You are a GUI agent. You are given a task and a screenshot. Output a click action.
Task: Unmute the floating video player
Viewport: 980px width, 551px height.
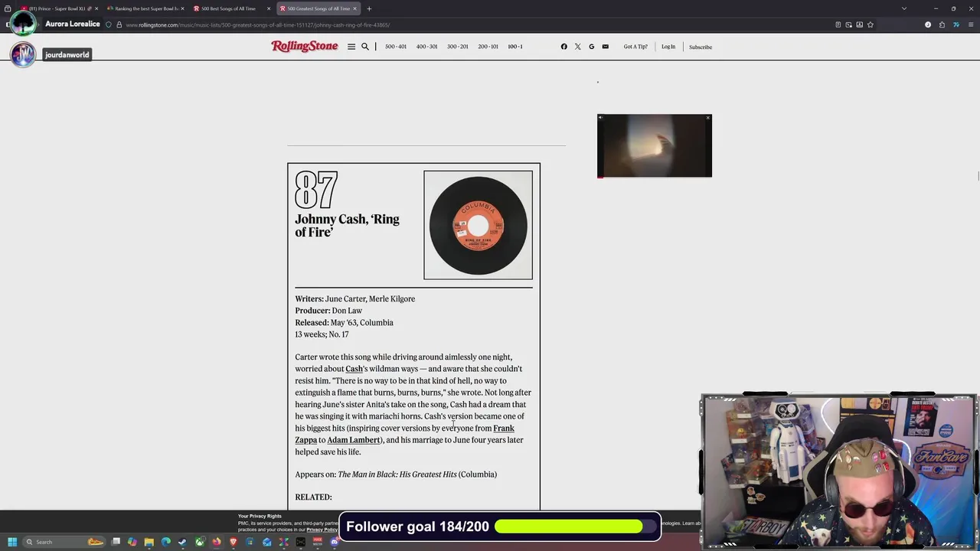[x=601, y=118]
